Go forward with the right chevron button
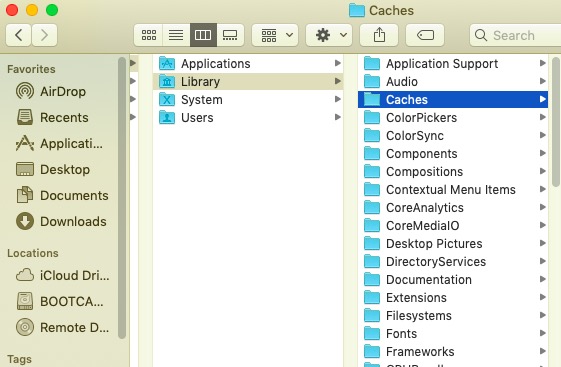 pyautogui.click(x=44, y=35)
